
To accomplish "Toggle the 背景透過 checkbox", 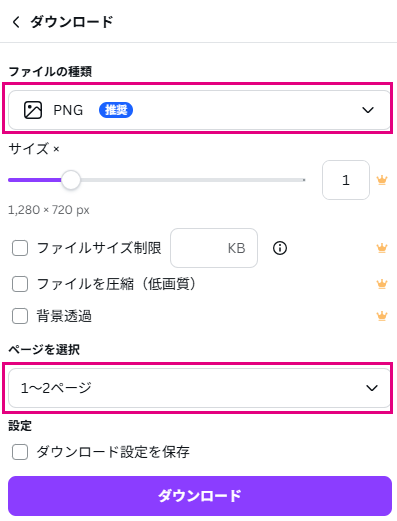I will click(x=20, y=316).
